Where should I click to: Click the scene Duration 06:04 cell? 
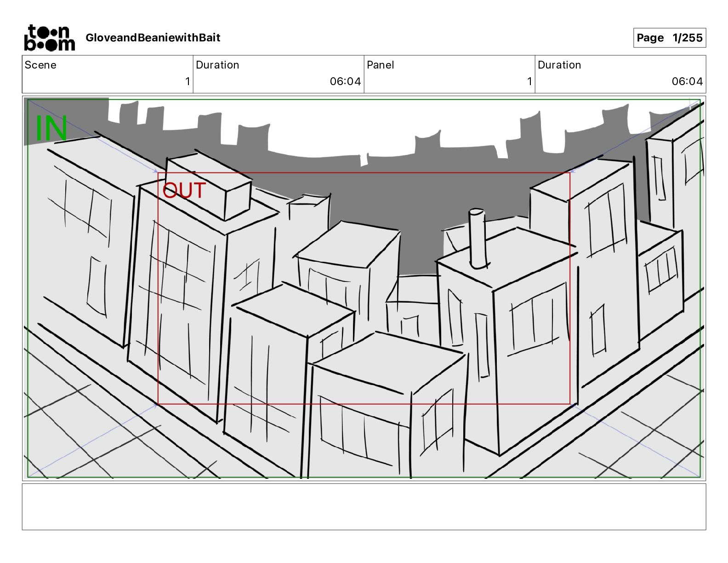pos(279,74)
